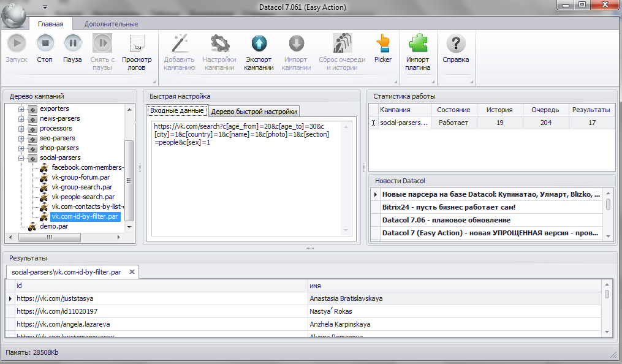622x364 pixels.
Task: Click the campaign tree vertical scrollbar thumb
Action: coord(129,180)
